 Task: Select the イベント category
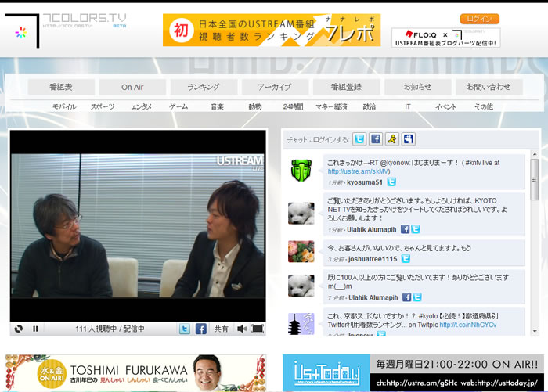coord(445,106)
